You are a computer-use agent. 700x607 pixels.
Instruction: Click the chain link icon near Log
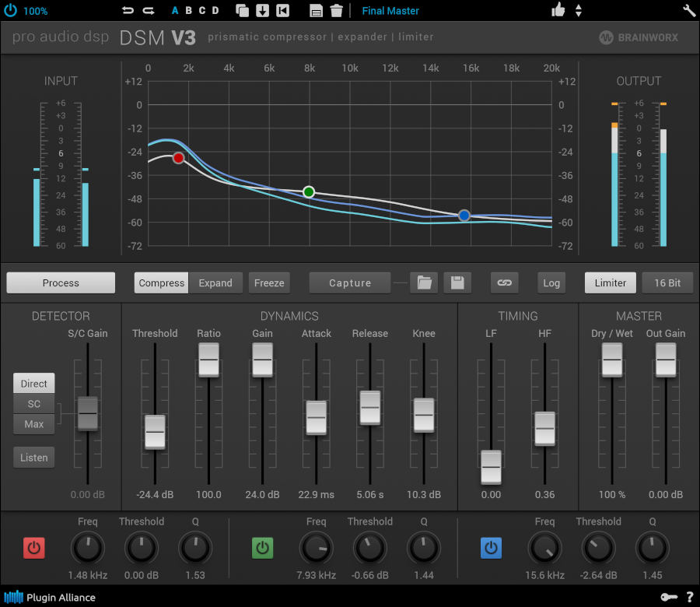pos(504,282)
